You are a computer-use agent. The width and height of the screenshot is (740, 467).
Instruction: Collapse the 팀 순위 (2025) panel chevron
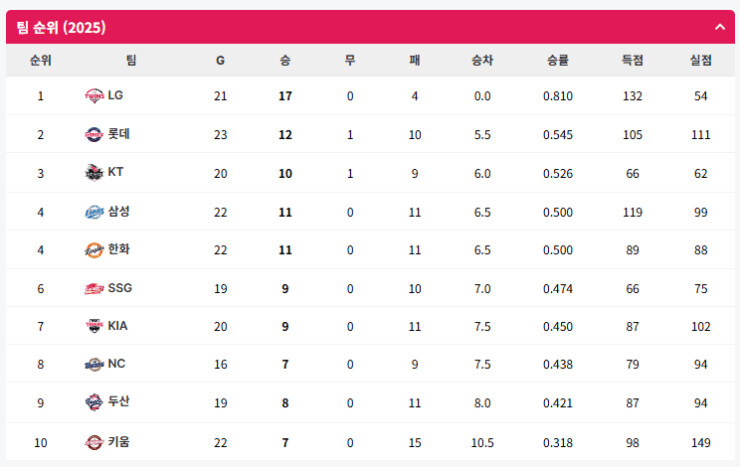(720, 27)
